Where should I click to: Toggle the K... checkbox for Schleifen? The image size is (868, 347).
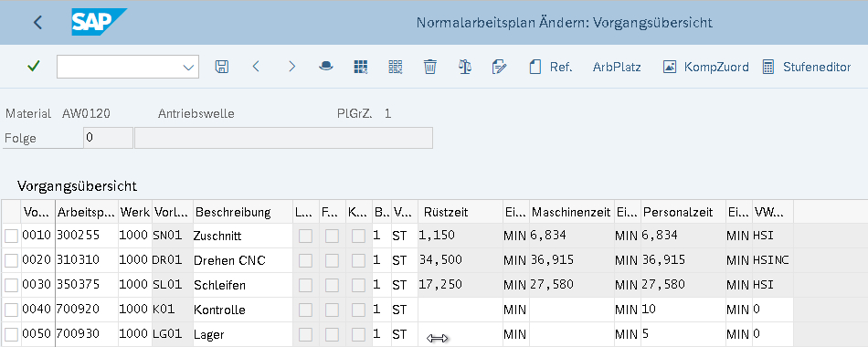(359, 285)
